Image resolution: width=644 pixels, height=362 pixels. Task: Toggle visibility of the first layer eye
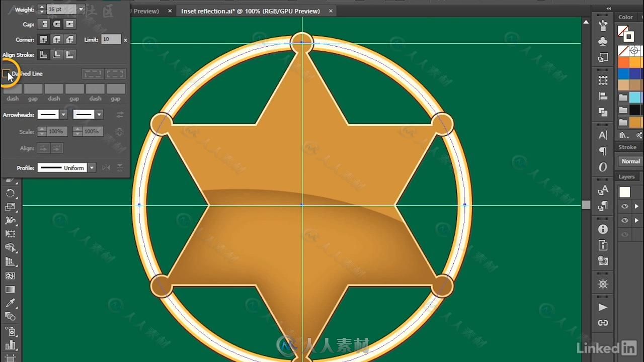(x=624, y=207)
